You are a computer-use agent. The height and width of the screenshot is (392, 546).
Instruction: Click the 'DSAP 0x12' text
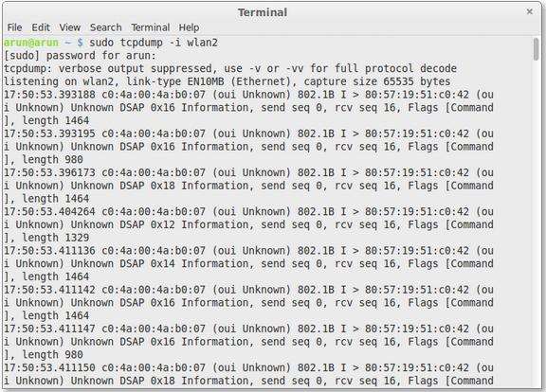[x=147, y=224]
